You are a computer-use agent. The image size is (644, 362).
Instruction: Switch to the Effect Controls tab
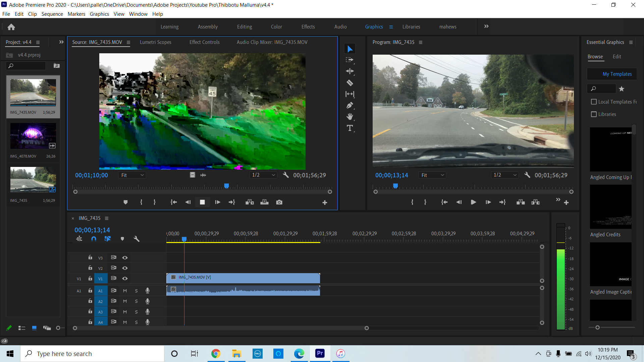(x=204, y=42)
